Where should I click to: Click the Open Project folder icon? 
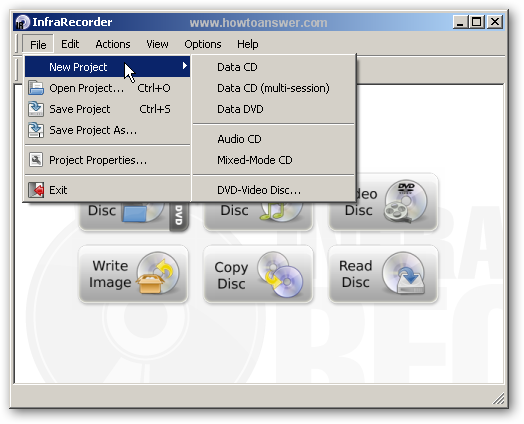36,88
